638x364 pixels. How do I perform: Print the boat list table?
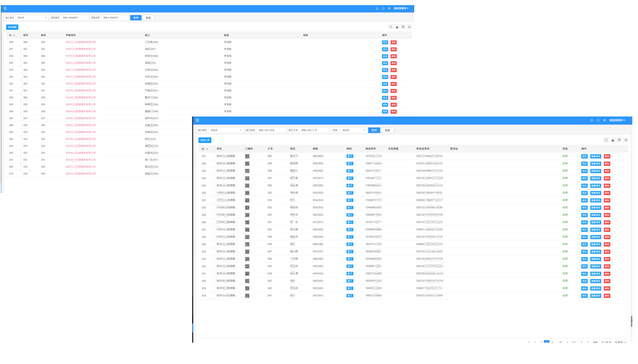pyautogui.click(x=409, y=27)
